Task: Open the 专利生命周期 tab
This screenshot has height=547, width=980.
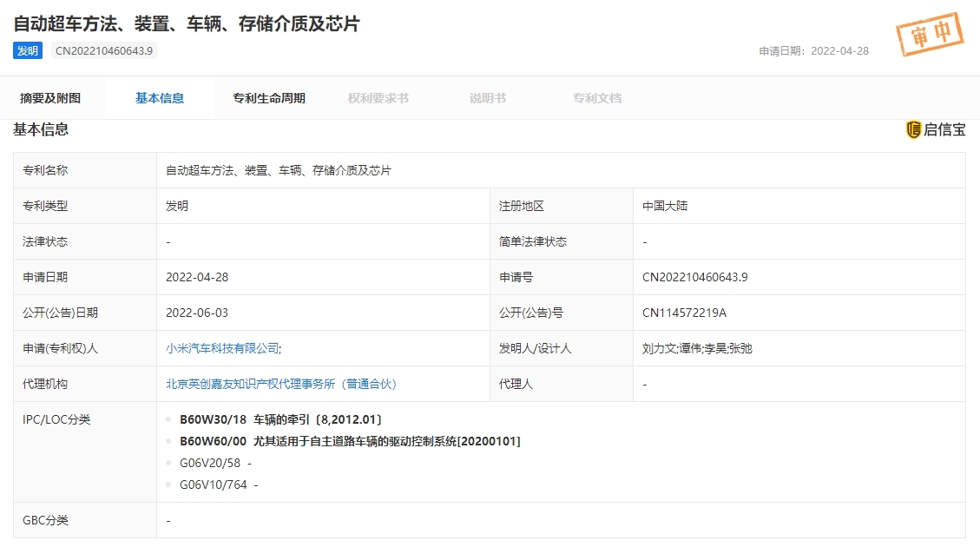Action: pyautogui.click(x=269, y=98)
